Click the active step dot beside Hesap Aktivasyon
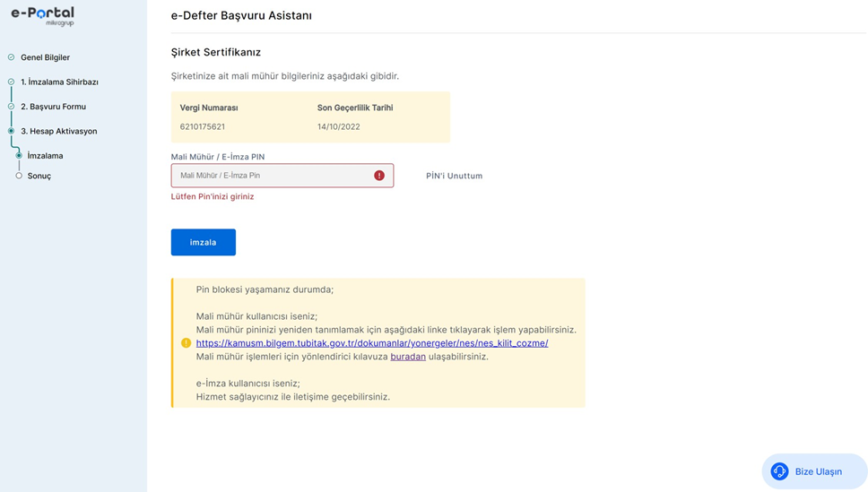The width and height of the screenshot is (868, 492). click(11, 131)
